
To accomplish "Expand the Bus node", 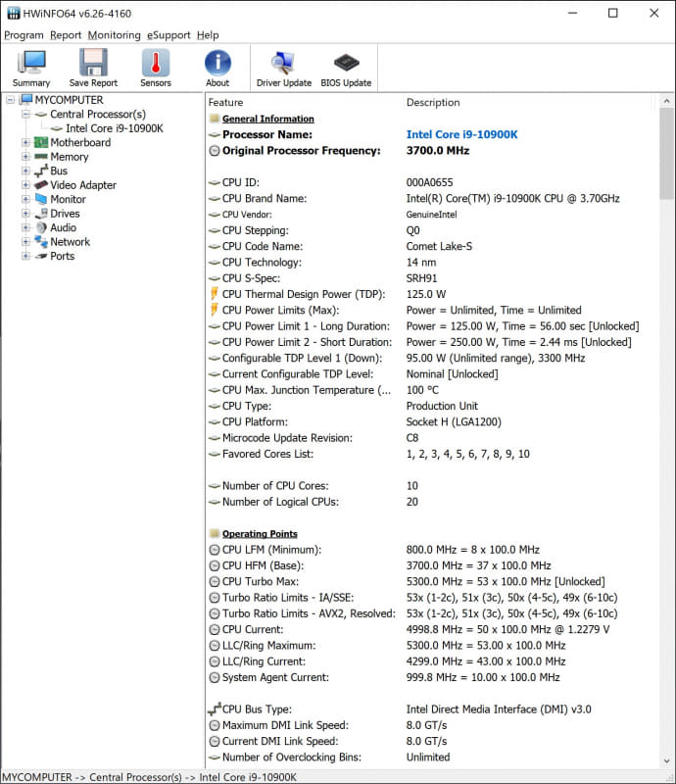I will pos(25,171).
